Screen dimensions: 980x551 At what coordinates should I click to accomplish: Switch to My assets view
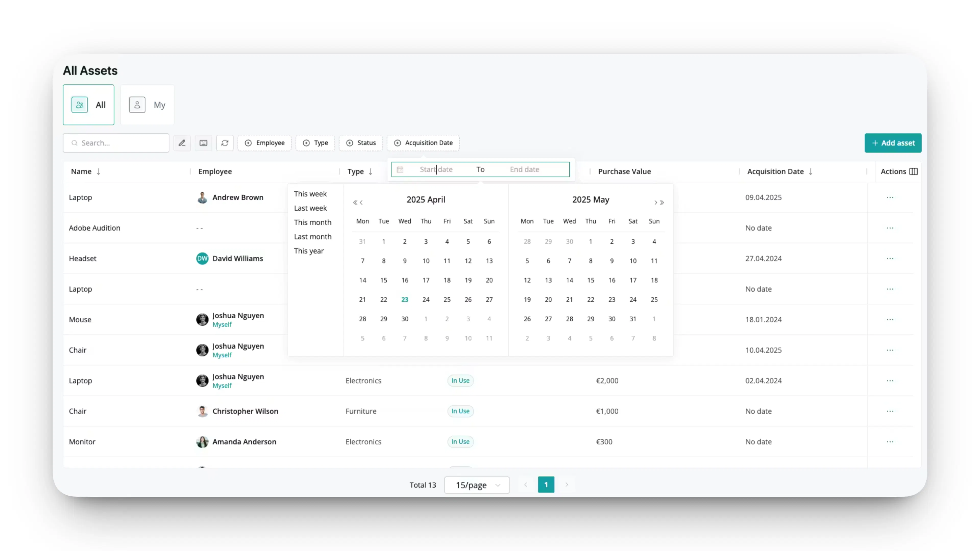[148, 105]
